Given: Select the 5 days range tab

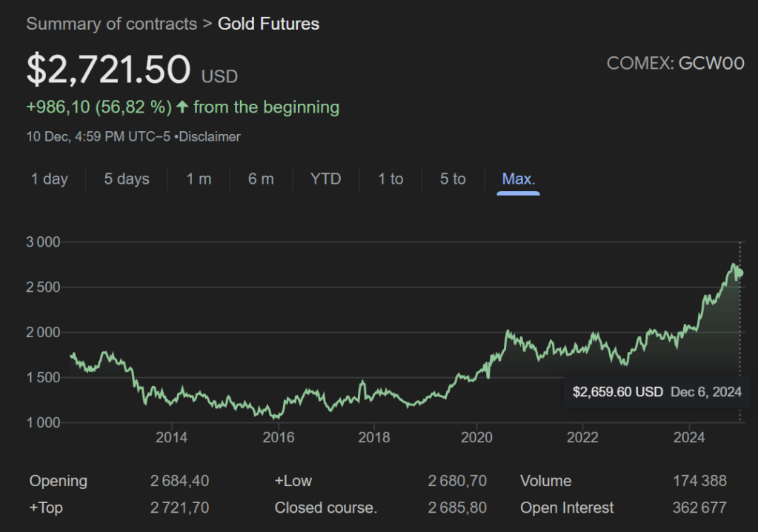Looking at the screenshot, I should tap(127, 179).
